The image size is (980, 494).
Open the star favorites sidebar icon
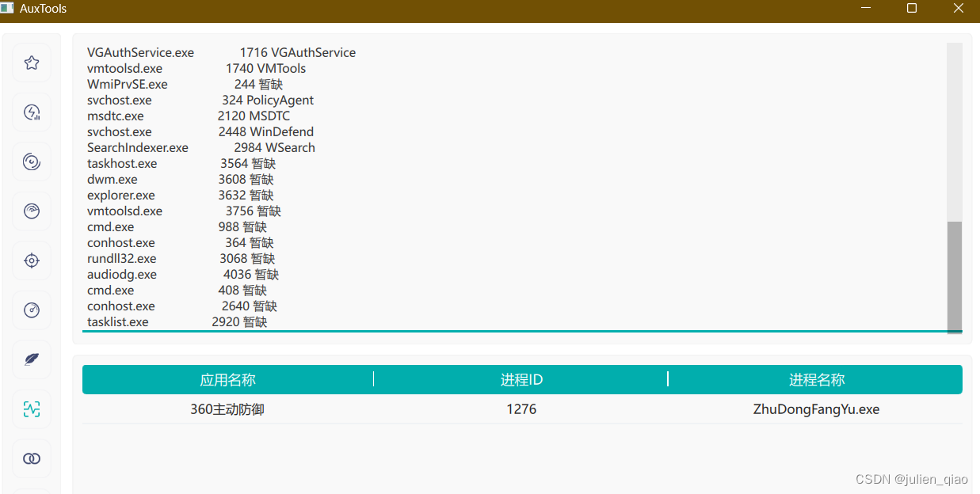32,63
